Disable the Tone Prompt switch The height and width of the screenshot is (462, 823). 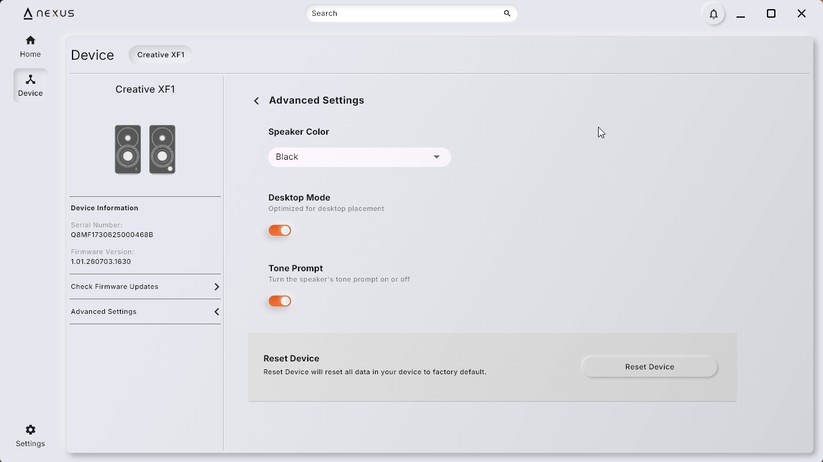(x=280, y=301)
